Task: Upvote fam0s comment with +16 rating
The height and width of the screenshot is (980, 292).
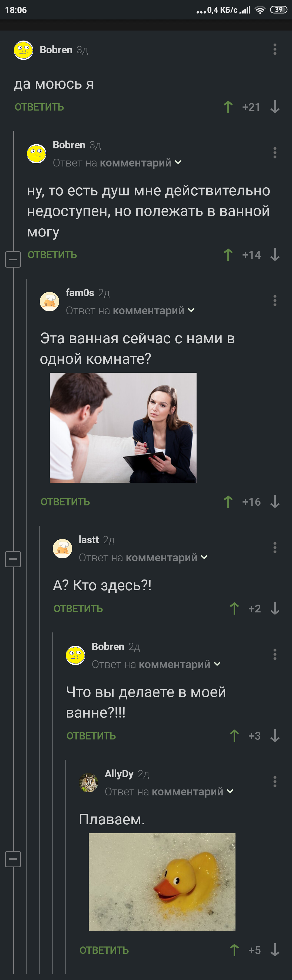Action: pyautogui.click(x=228, y=502)
